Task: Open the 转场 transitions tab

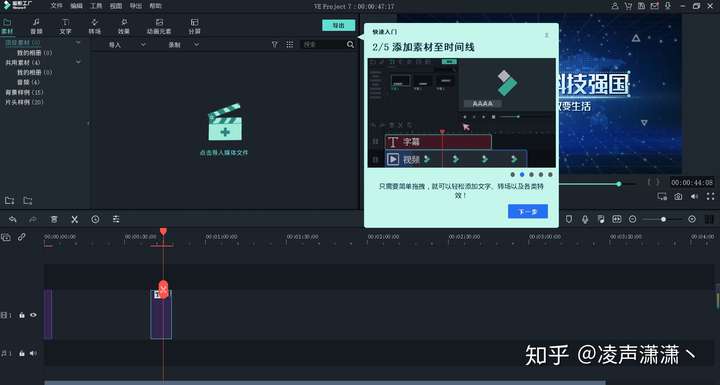Action: [x=94, y=26]
